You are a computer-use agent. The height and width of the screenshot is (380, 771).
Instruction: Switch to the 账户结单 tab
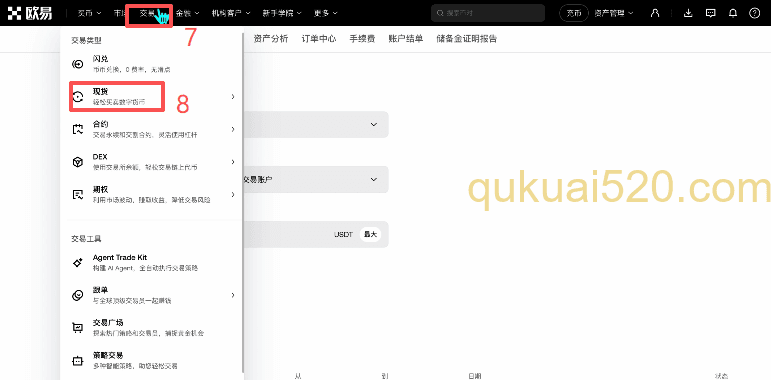[x=406, y=39]
